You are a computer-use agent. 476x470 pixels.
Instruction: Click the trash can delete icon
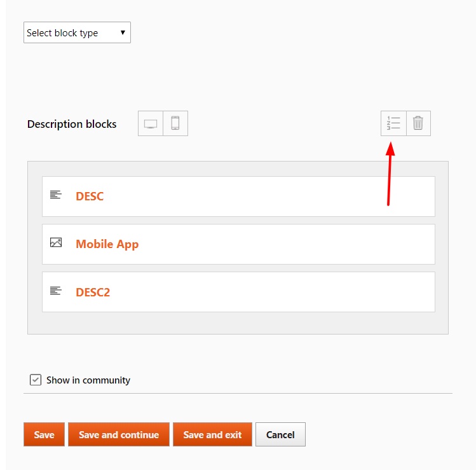click(x=418, y=123)
